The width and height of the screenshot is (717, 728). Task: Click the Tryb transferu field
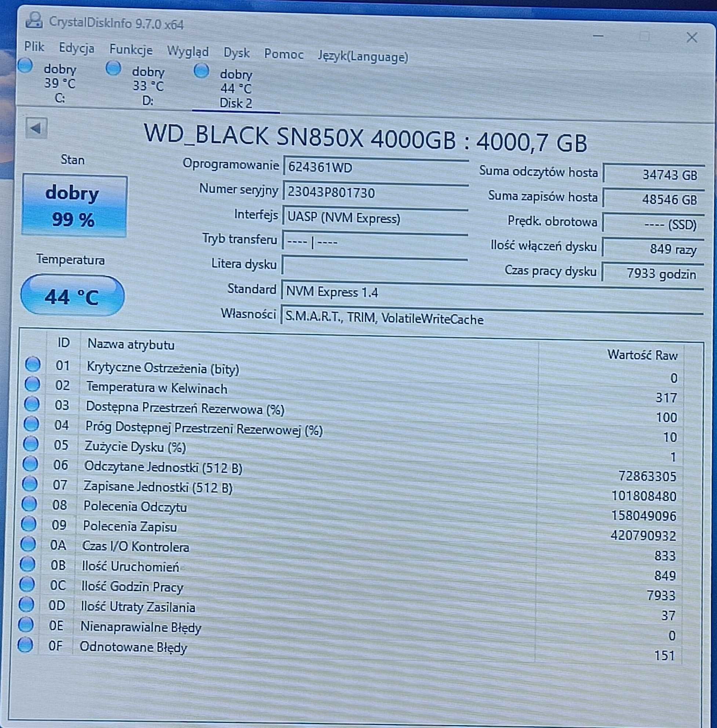point(374,242)
